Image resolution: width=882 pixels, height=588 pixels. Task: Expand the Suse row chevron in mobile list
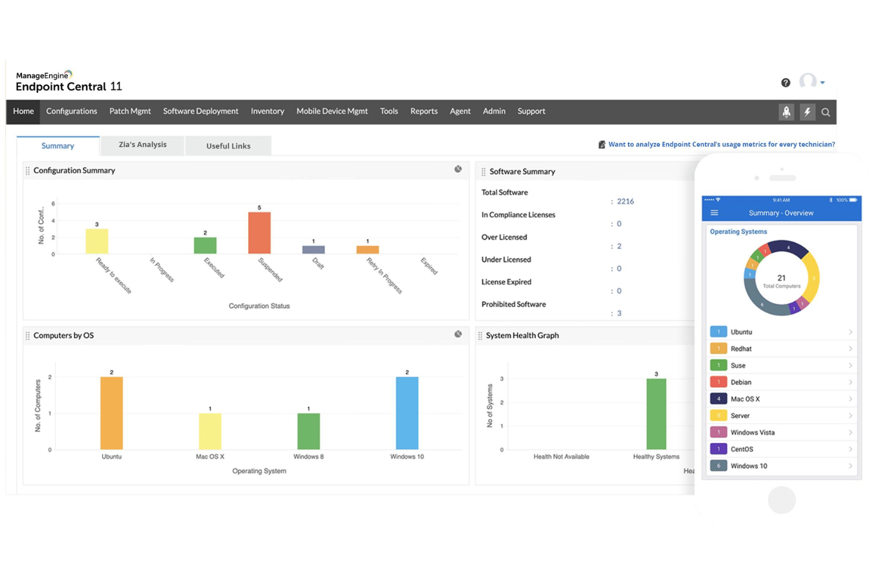pos(850,365)
